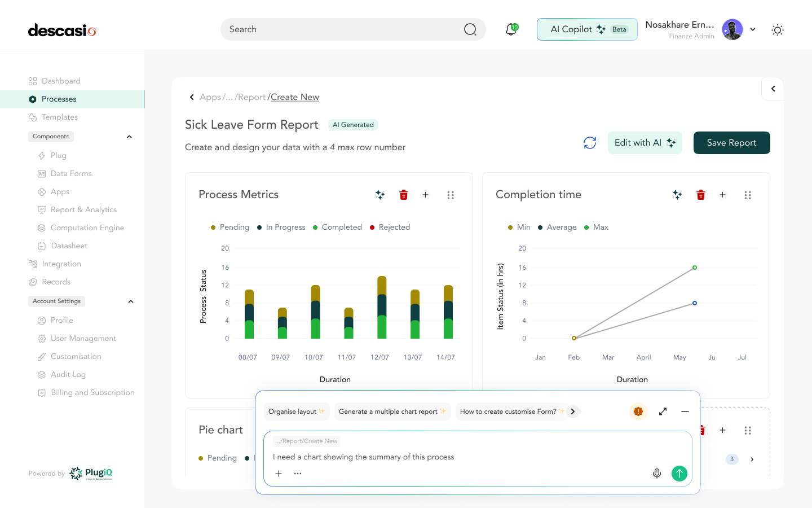The image size is (812, 508).
Task: Click the Save Report button
Action: click(x=731, y=143)
